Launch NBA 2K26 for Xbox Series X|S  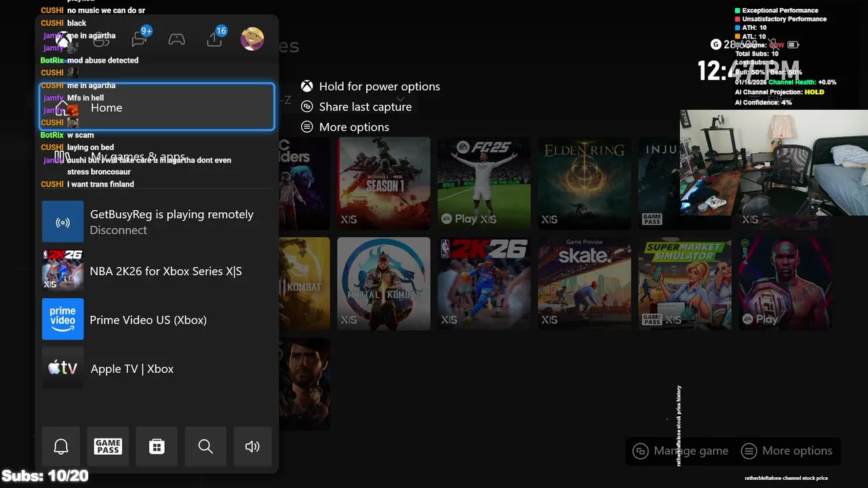coord(157,270)
